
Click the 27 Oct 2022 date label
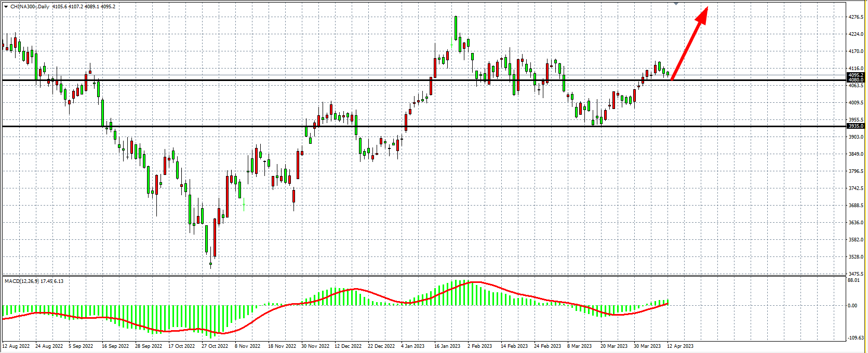[215, 346]
